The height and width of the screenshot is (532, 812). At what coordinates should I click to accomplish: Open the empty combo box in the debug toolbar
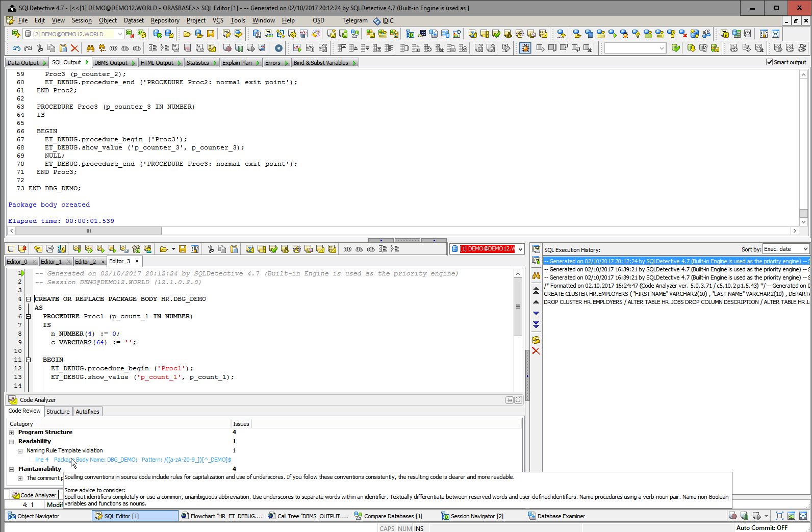pos(662,48)
